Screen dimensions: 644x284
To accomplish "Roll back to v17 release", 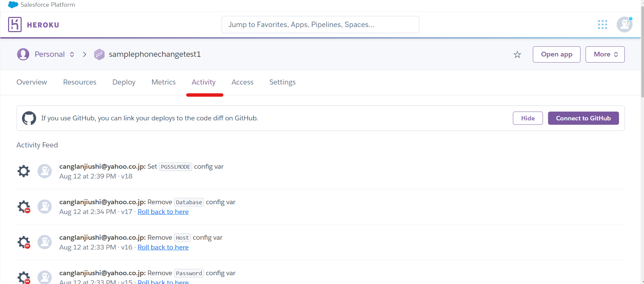I will pos(163,212).
